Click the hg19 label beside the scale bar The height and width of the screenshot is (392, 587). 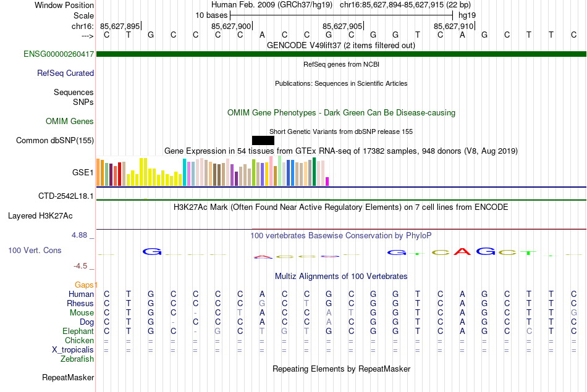pos(467,15)
